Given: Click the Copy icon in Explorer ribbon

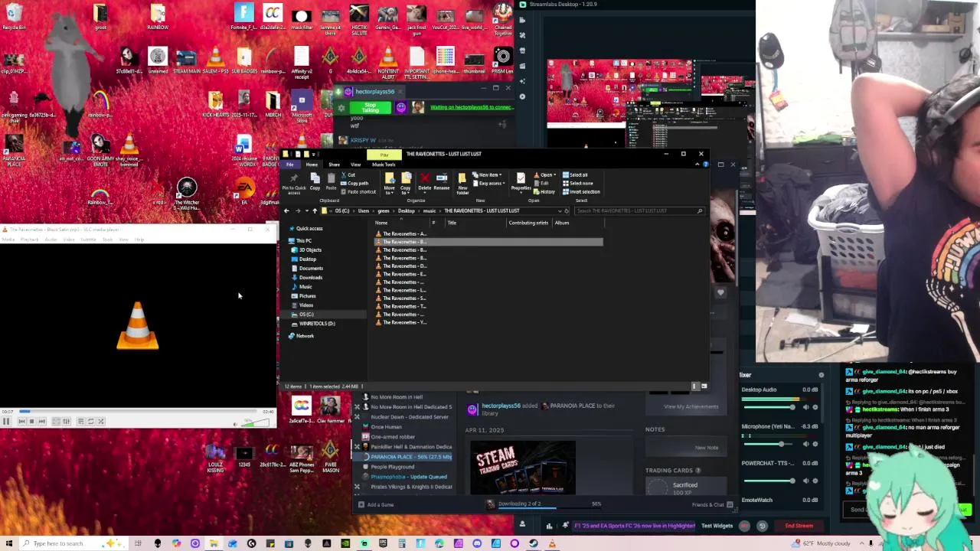Looking at the screenshot, I should 315,181.
